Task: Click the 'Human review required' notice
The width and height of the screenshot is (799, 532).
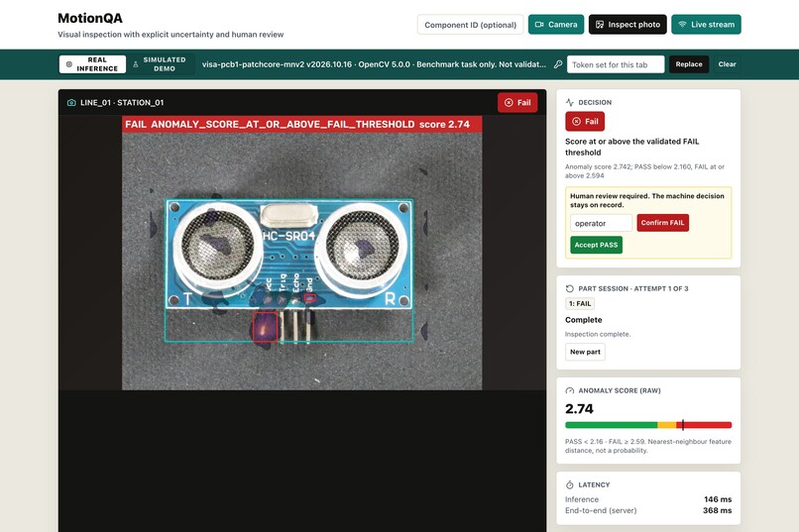Action: [646, 200]
